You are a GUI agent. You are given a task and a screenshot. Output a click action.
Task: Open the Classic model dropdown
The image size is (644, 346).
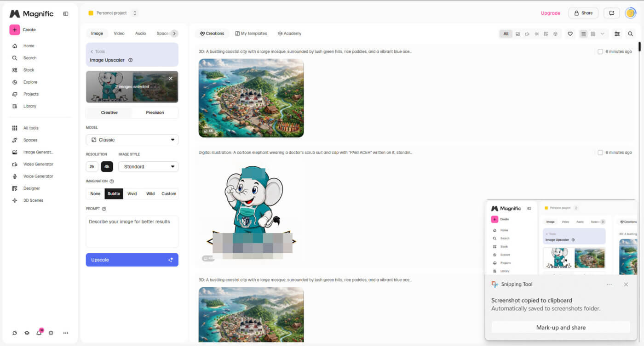[132, 140]
